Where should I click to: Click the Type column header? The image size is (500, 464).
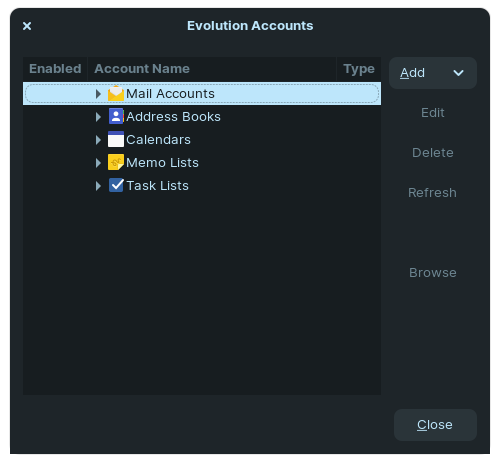359,69
